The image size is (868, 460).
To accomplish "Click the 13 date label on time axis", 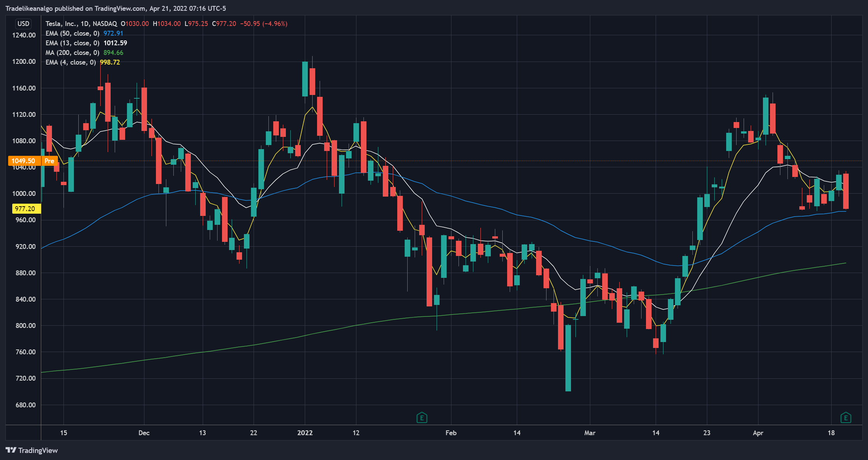I will click(202, 433).
